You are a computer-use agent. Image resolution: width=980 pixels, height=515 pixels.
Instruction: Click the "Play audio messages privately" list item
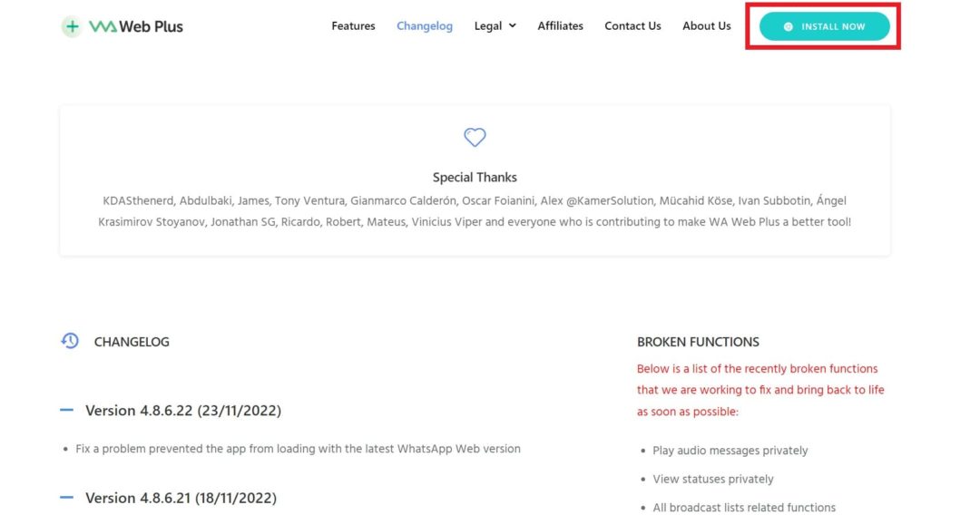point(730,451)
